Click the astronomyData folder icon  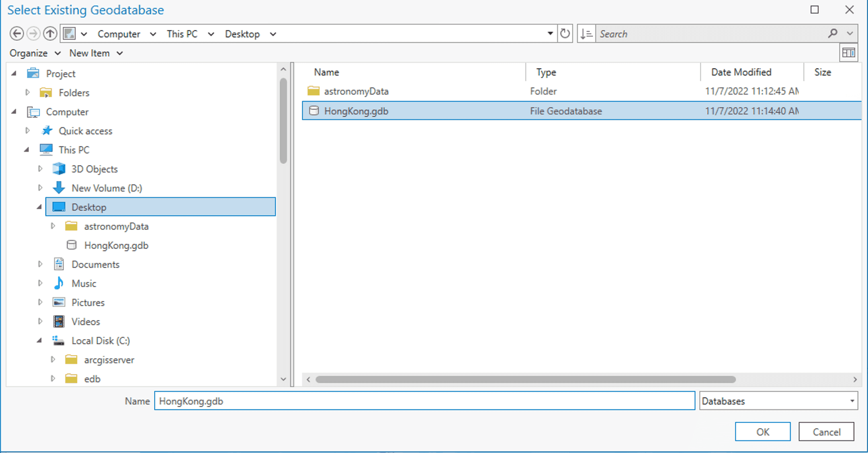pos(313,91)
